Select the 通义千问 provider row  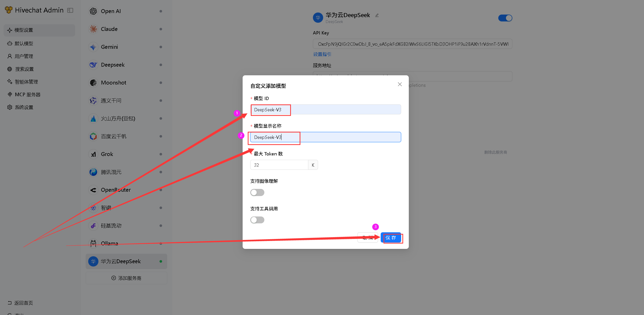click(126, 101)
